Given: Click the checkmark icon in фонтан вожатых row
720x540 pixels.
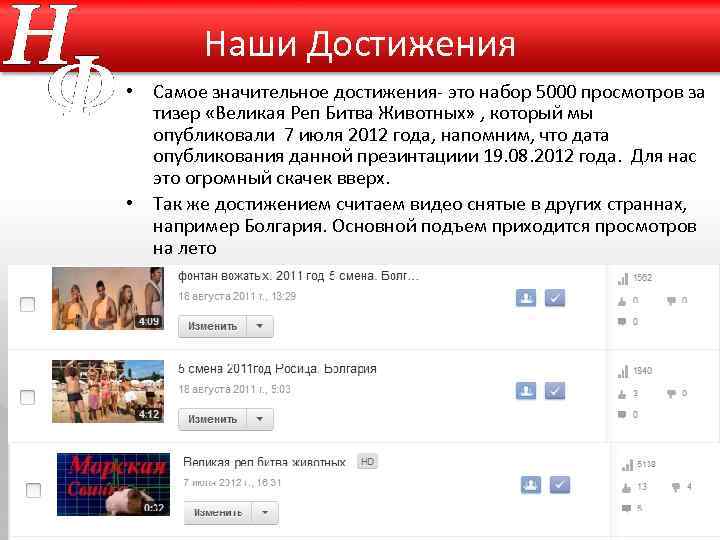Looking at the screenshot, I should coord(555,298).
